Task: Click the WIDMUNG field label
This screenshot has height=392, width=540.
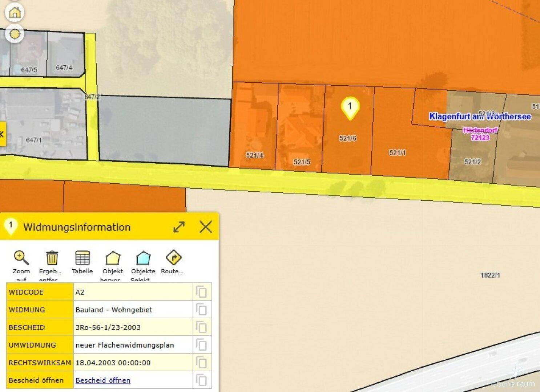Action: coord(27,310)
